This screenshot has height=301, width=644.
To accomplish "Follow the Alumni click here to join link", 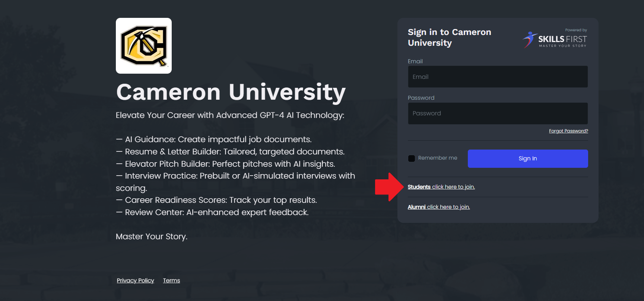I will 439,207.
